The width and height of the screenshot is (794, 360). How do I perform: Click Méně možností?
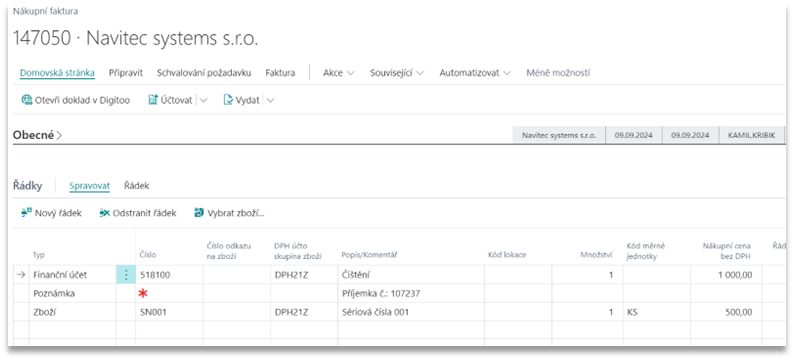[558, 73]
